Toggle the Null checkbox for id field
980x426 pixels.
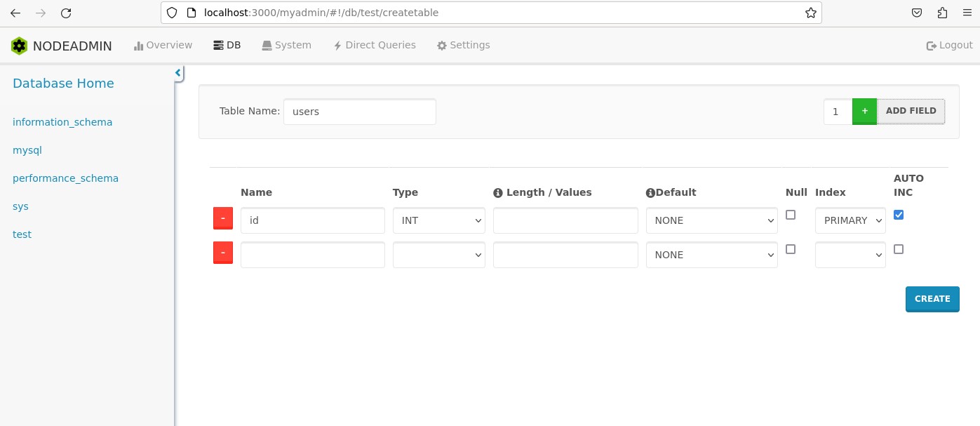tap(791, 215)
